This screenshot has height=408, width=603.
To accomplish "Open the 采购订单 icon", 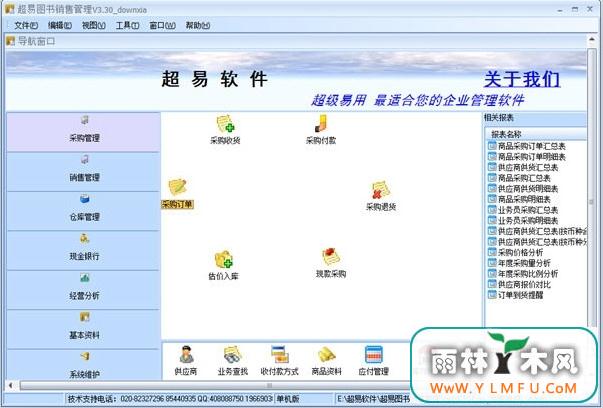I will click(177, 193).
